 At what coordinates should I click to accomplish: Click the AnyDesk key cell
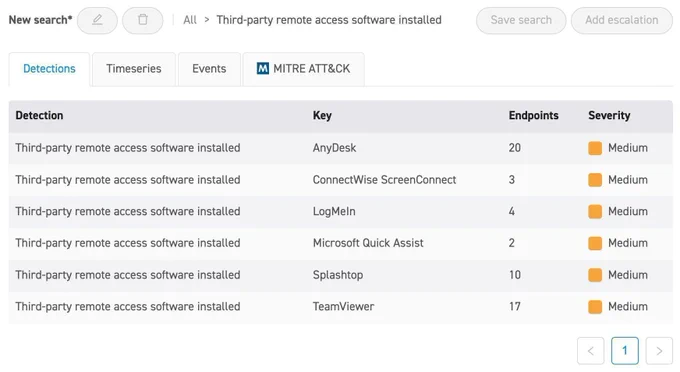[334, 148]
